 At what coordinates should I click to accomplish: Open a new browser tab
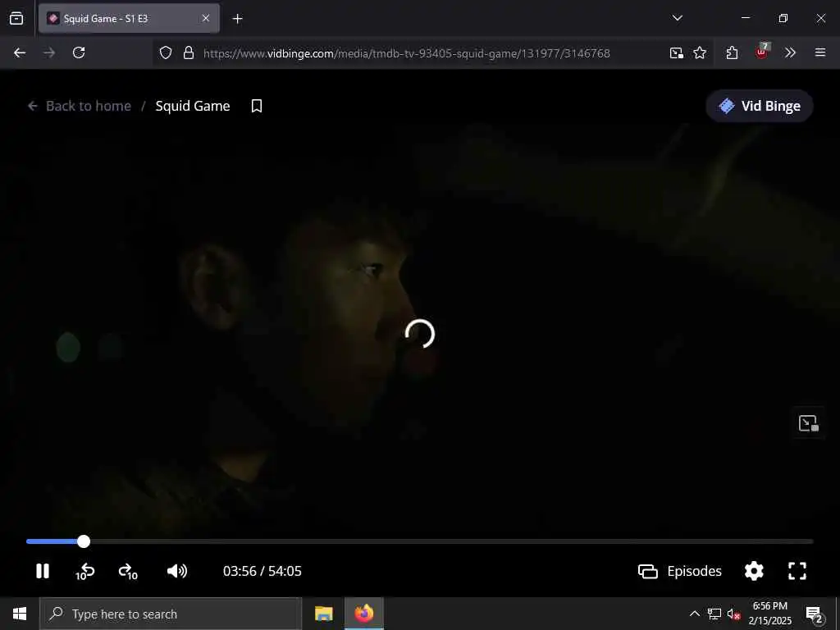coord(237,19)
